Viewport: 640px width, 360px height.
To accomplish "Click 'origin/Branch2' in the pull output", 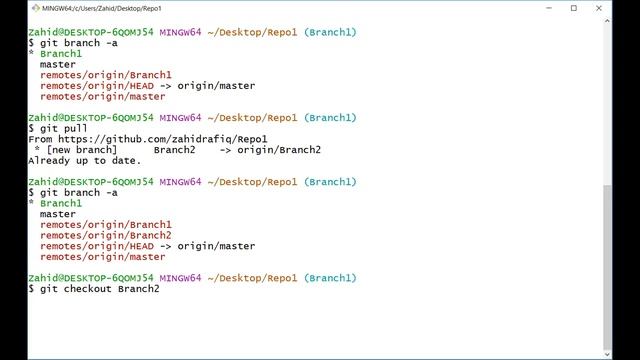I will pos(279,150).
